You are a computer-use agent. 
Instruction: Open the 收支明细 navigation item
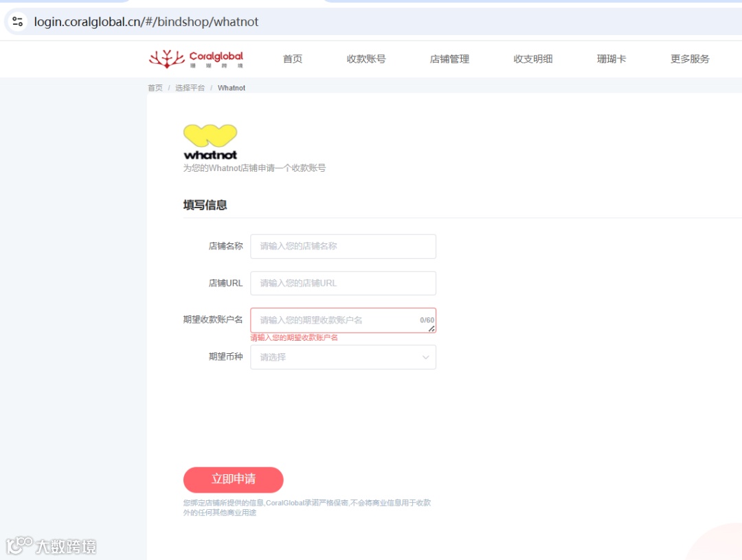[533, 59]
